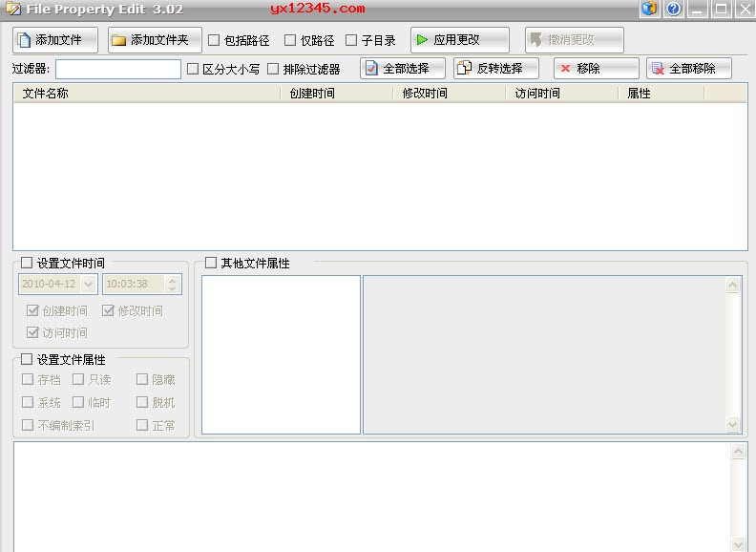This screenshot has height=552, width=756.
Task: Sort by the 访问时间 column header
Action: (x=562, y=94)
